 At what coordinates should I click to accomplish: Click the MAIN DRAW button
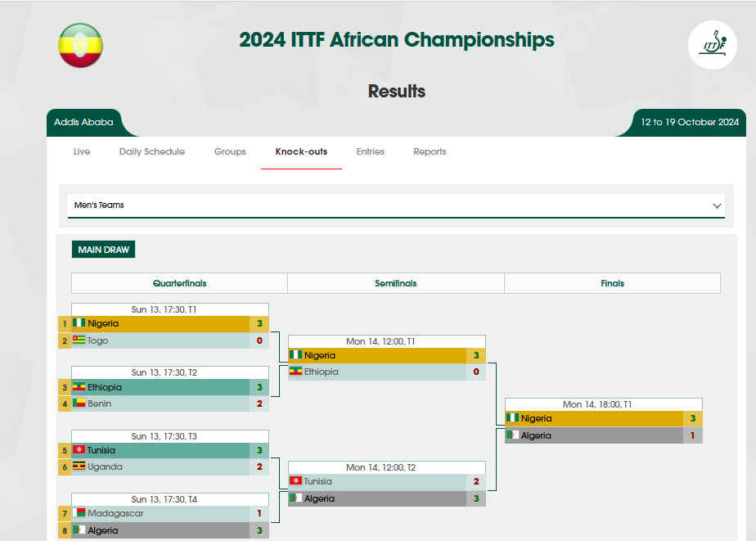tap(103, 250)
